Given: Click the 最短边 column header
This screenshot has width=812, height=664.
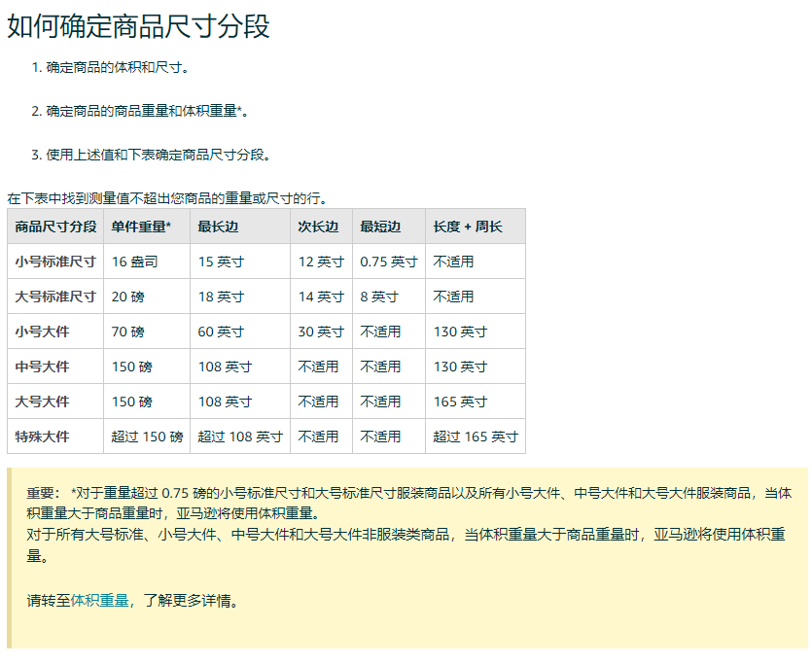Looking at the screenshot, I should click(x=380, y=227).
